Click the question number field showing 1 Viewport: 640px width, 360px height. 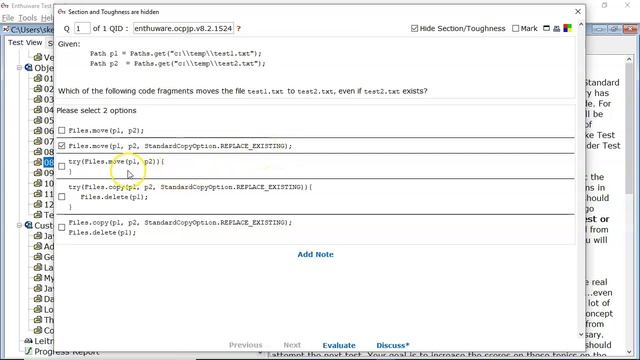(82, 29)
